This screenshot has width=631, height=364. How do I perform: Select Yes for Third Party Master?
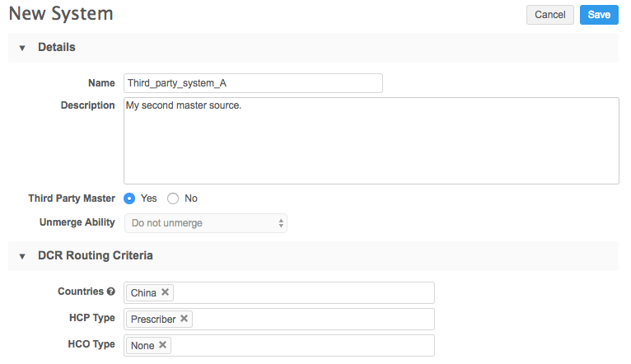pyautogui.click(x=129, y=198)
